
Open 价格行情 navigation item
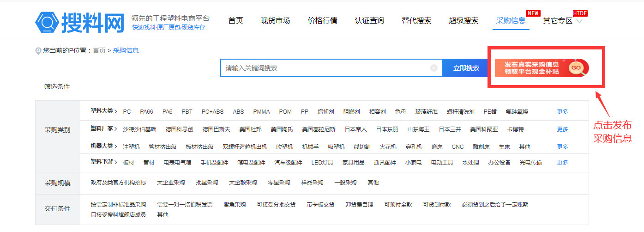(x=322, y=21)
